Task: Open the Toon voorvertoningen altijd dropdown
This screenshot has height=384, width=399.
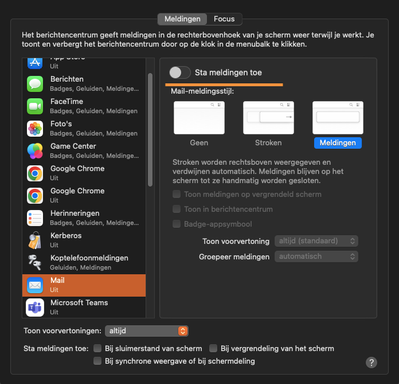Action: (147, 331)
